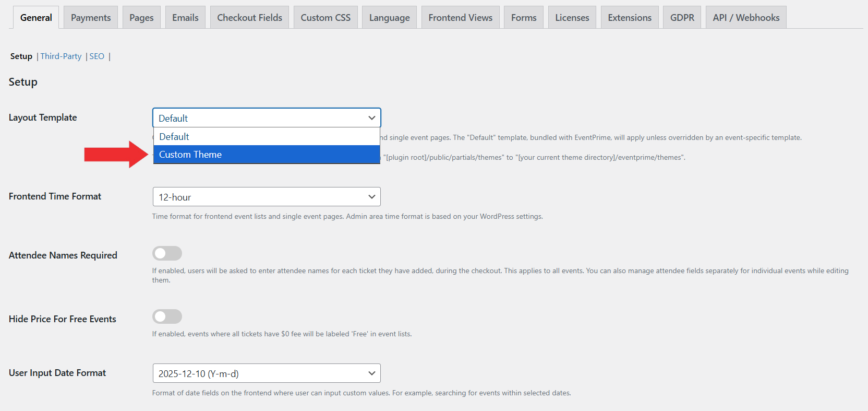This screenshot has width=868, height=411.
Task: Select the Default option in the list
Action: pyautogui.click(x=266, y=137)
